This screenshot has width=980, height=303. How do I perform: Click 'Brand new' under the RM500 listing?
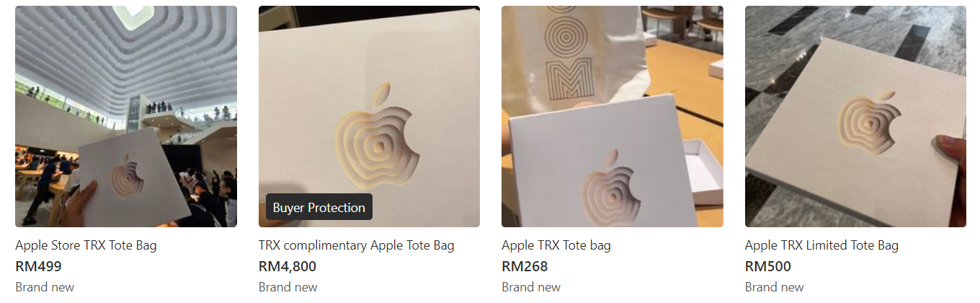point(775,287)
